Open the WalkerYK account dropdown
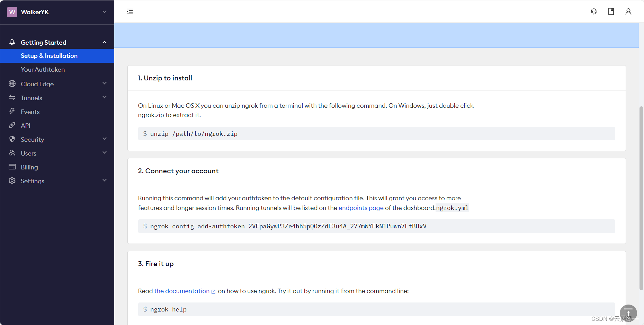This screenshot has width=644, height=325. [57, 12]
